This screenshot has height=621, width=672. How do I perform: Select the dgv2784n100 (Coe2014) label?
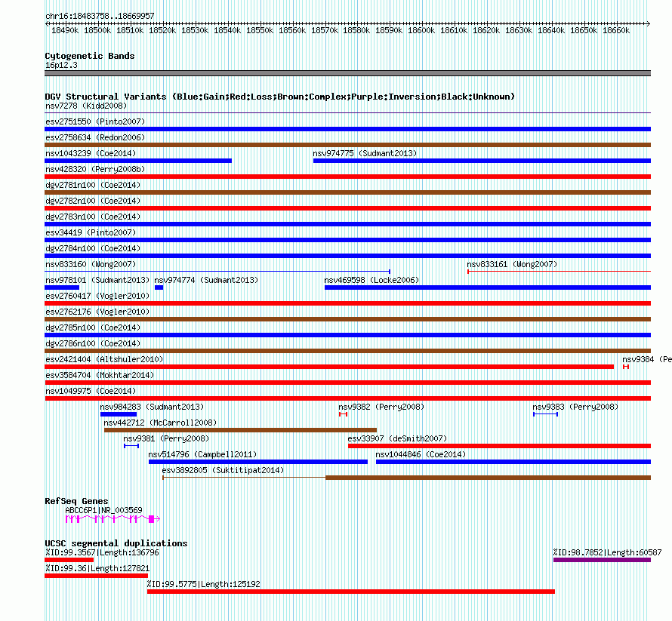93,248
